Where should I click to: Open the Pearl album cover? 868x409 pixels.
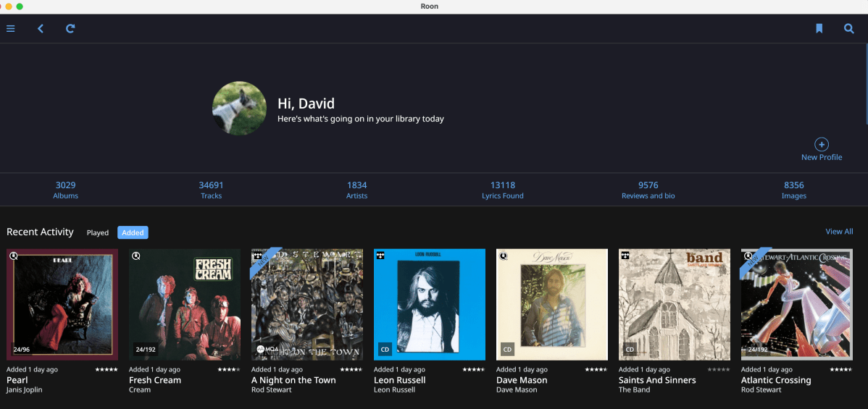[62, 304]
